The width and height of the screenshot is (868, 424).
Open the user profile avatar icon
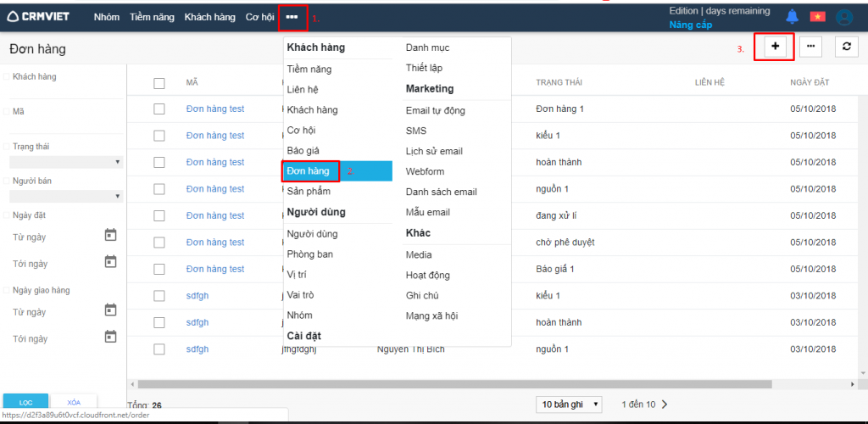coord(843,16)
